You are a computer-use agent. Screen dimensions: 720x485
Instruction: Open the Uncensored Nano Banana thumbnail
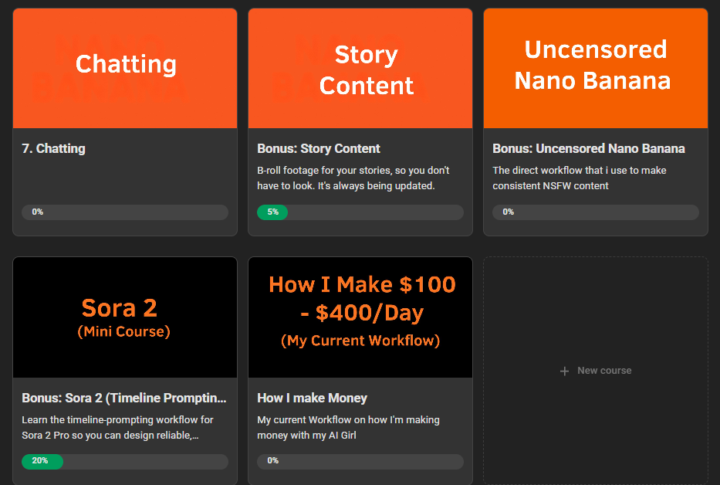[x=596, y=68]
